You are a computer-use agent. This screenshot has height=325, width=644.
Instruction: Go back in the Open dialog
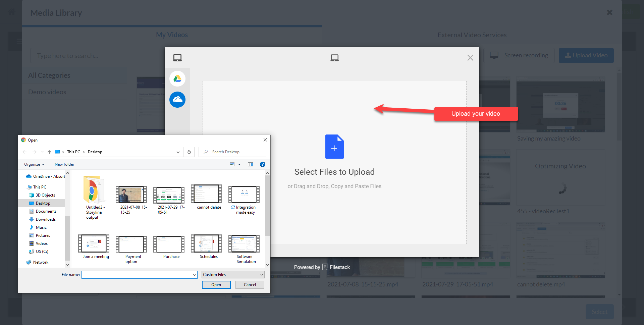pos(24,152)
